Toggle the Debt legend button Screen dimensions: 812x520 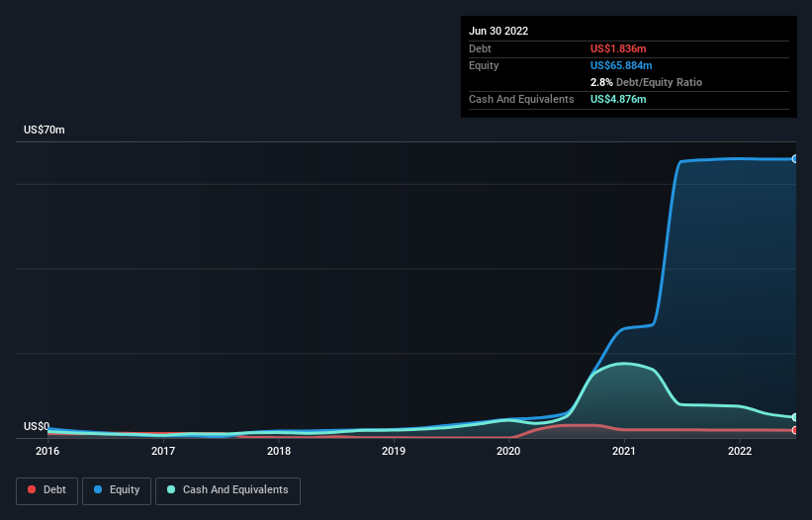pos(46,490)
